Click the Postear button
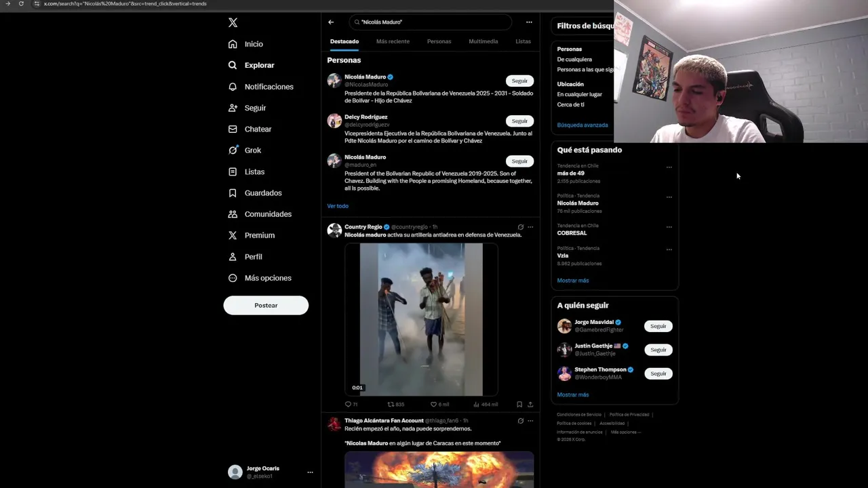This screenshot has width=868, height=488. point(266,305)
